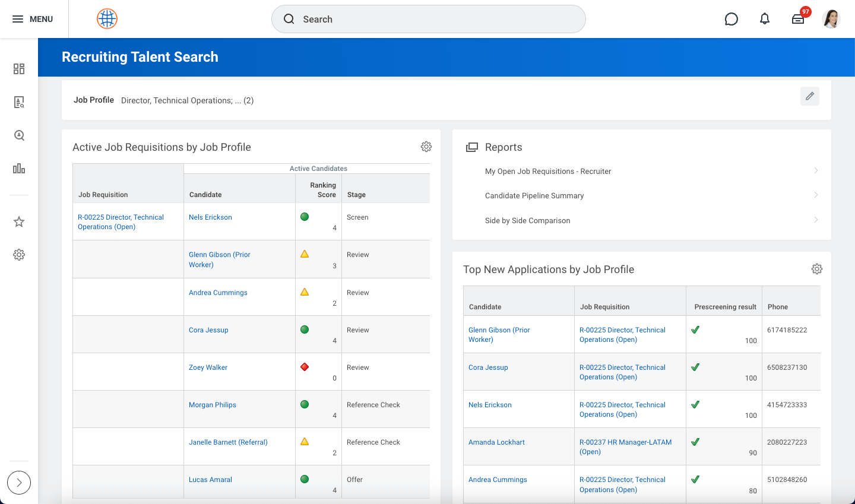Open the Side by Side Comparison report
The image size is (855, 504).
[x=527, y=221]
